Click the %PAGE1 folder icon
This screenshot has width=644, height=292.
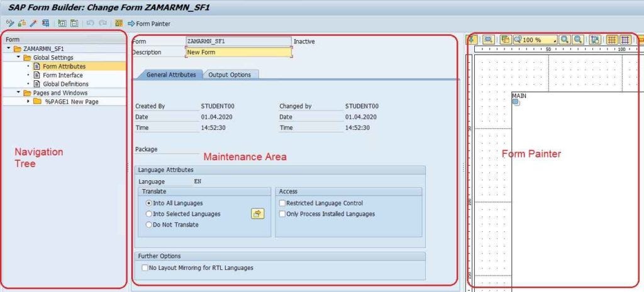pyautogui.click(x=37, y=101)
